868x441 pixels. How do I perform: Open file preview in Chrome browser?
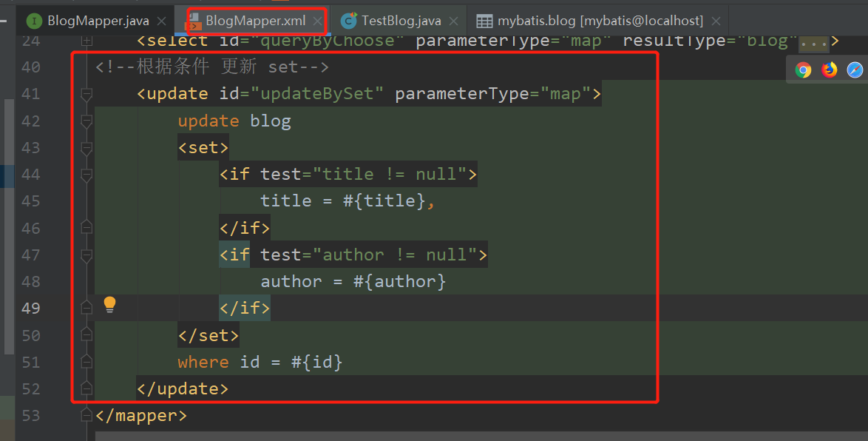click(803, 70)
